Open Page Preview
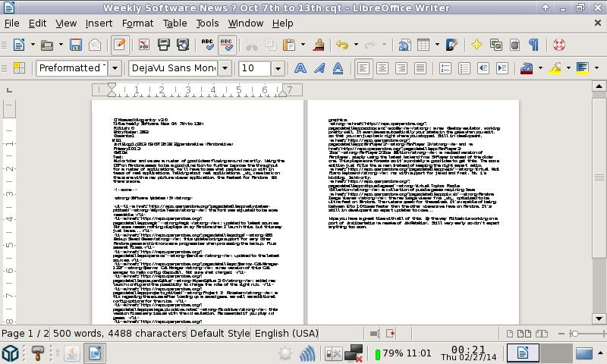This screenshot has height=364, width=607. (183, 45)
